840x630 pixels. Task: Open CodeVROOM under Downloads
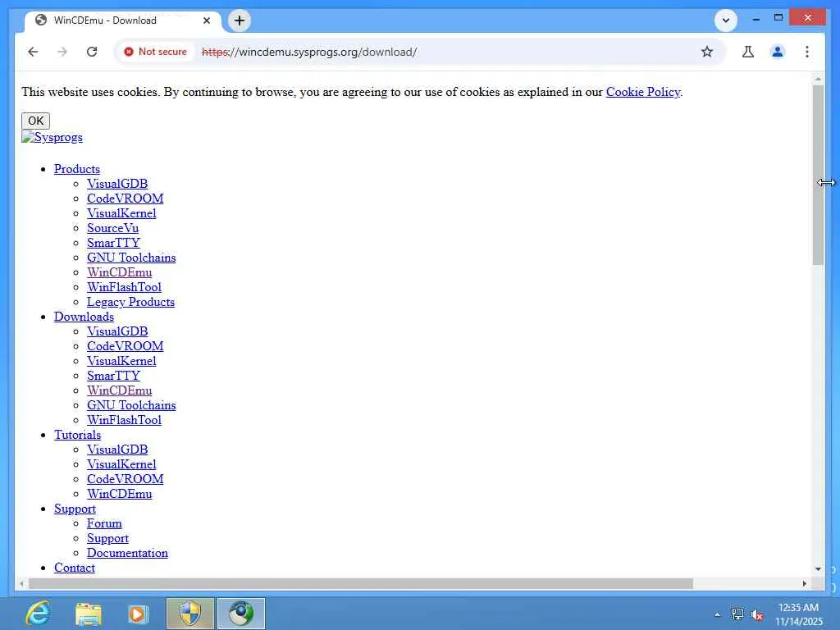(x=126, y=346)
